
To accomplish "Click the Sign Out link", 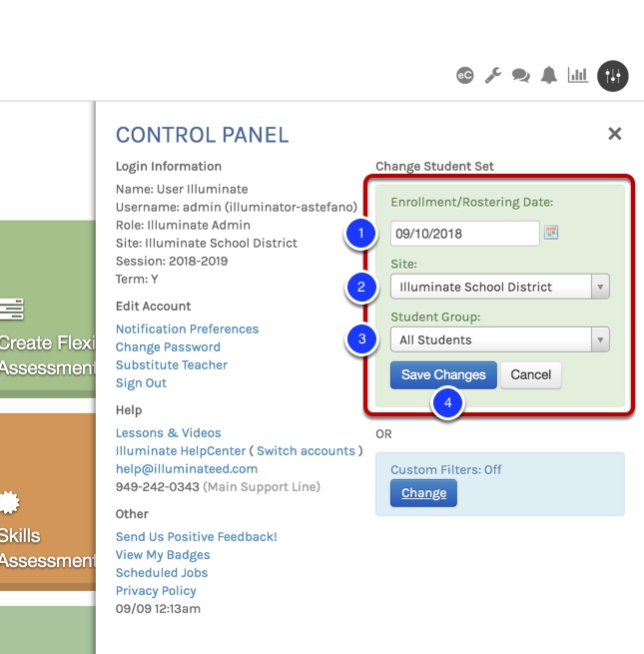I will tap(141, 382).
